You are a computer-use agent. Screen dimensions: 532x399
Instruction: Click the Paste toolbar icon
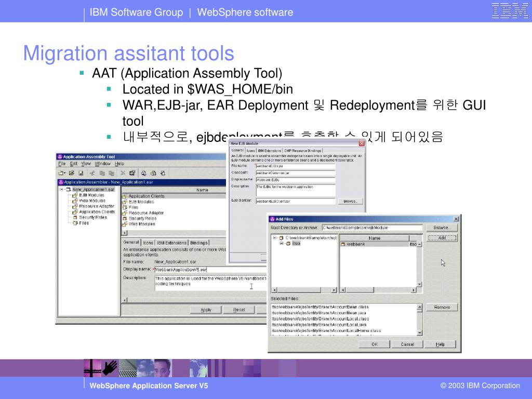pos(111,173)
